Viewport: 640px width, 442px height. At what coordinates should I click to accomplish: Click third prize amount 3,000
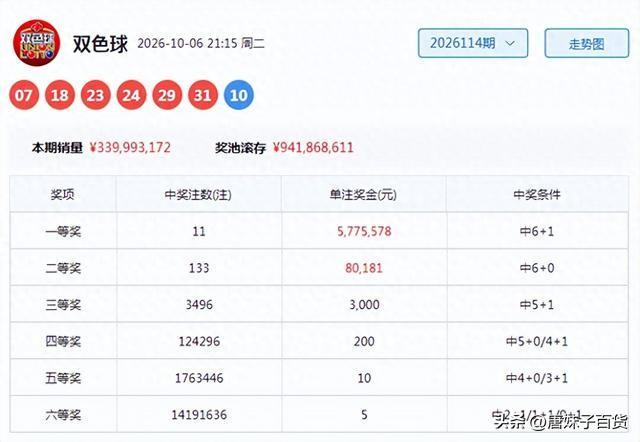tap(364, 305)
